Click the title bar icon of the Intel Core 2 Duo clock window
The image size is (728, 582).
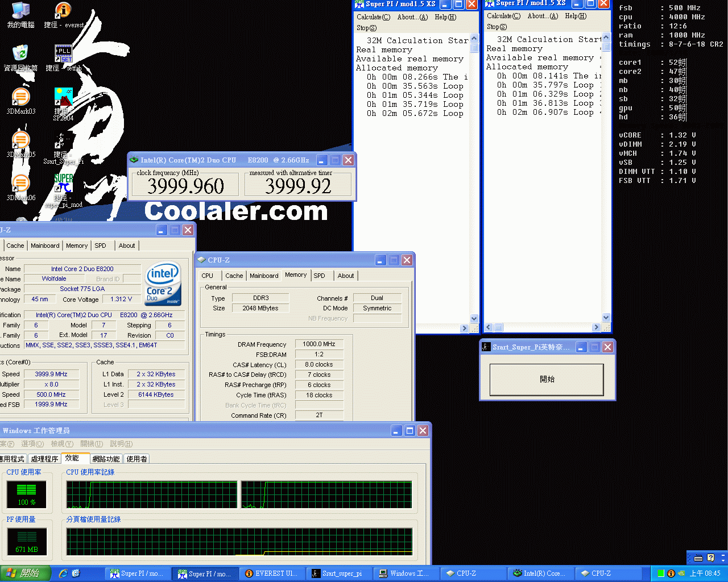[x=134, y=160]
